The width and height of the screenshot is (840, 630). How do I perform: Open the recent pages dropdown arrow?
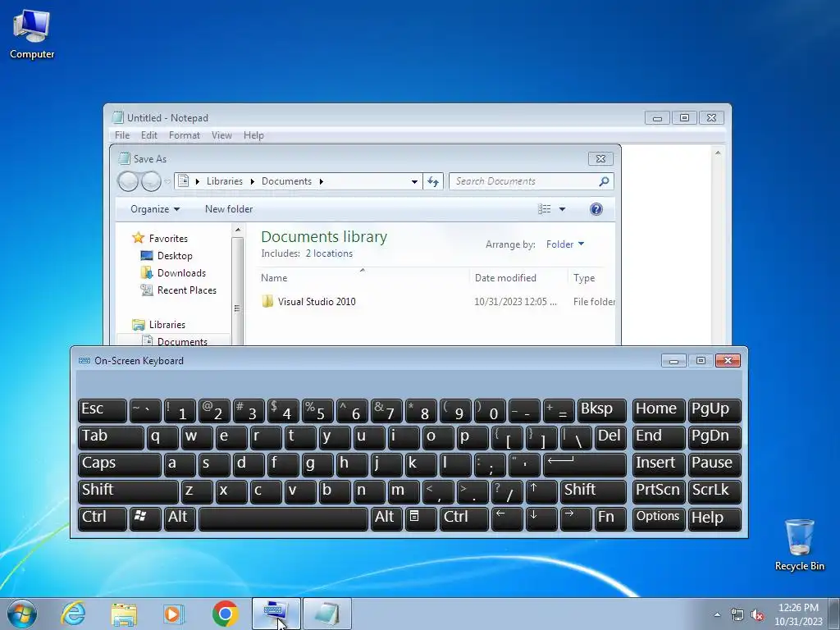pyautogui.click(x=167, y=182)
